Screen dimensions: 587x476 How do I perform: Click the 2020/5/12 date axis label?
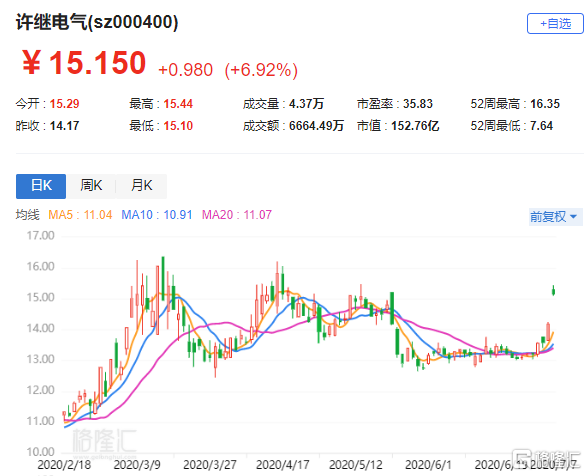coord(356,465)
